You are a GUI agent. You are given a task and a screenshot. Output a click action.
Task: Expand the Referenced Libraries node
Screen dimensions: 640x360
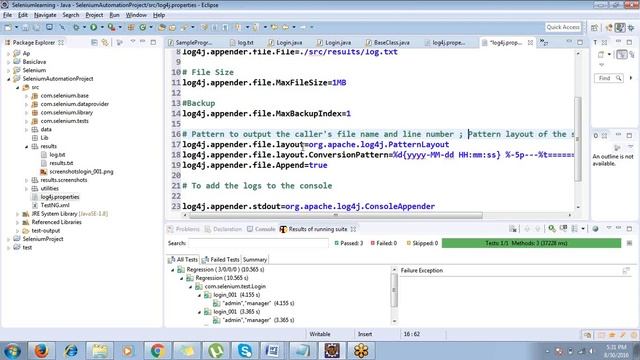coord(18,222)
